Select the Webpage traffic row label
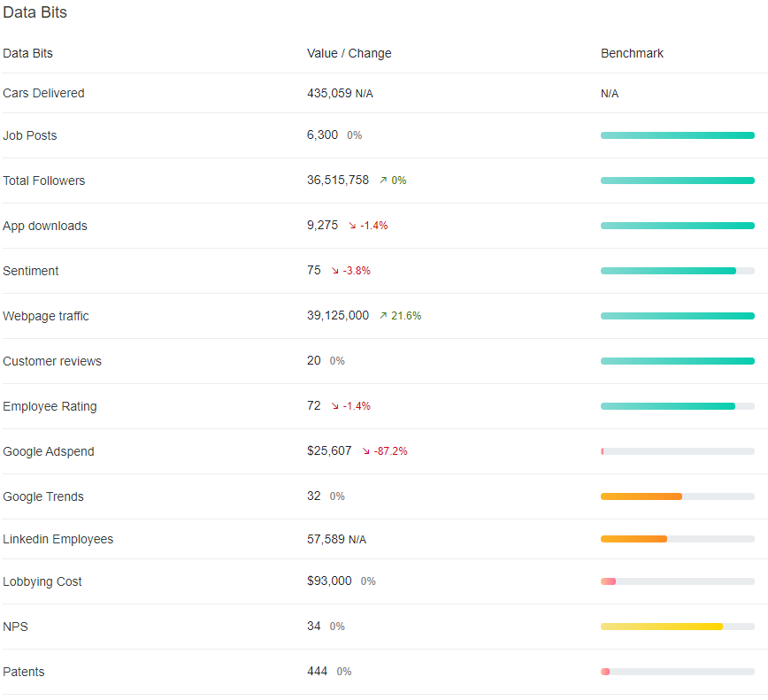The image size is (768, 700). pyautogui.click(x=46, y=316)
